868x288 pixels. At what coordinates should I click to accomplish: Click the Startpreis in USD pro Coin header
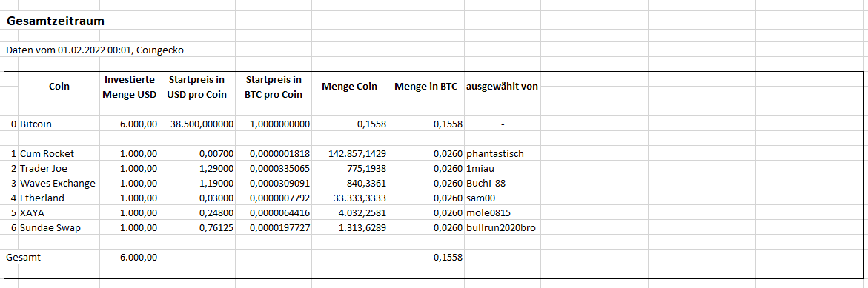point(197,86)
